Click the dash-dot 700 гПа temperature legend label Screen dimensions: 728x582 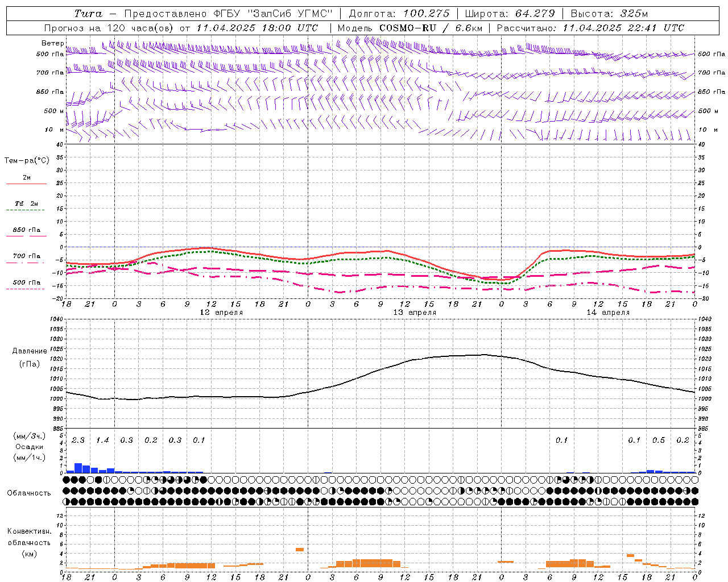point(27,256)
